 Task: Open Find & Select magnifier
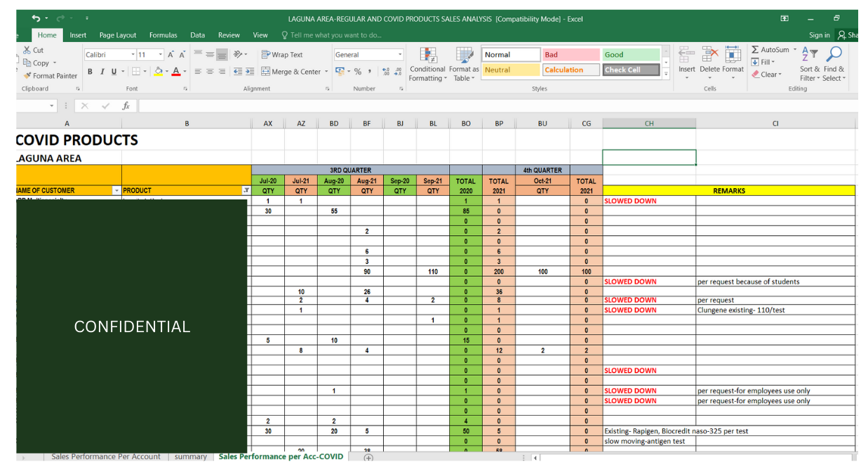point(834,64)
